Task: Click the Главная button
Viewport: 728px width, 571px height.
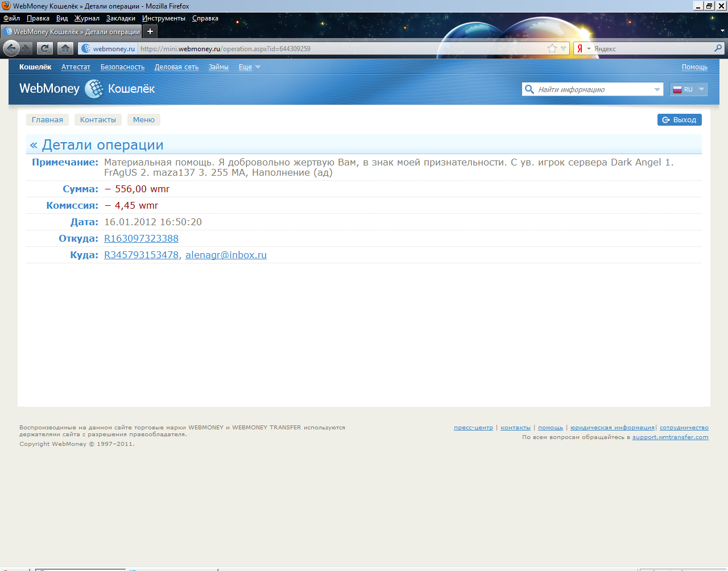Action: pyautogui.click(x=47, y=119)
